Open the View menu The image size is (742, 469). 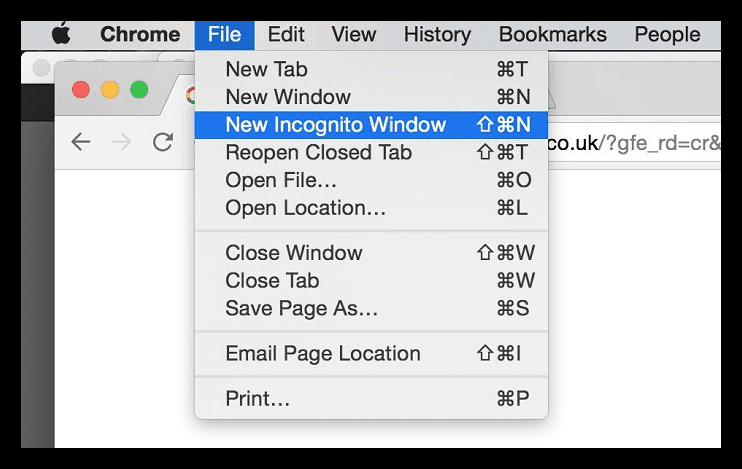click(x=353, y=35)
